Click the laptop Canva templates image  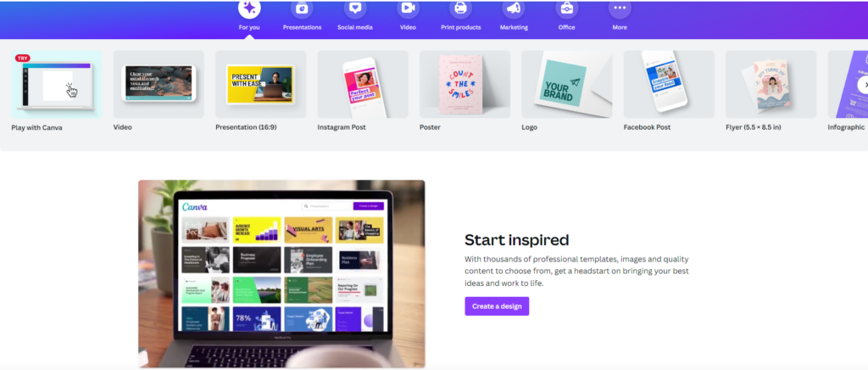281,273
